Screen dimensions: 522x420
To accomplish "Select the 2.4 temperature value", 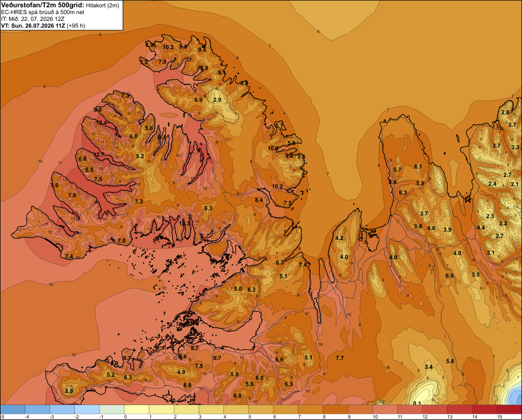I will coord(492,184).
